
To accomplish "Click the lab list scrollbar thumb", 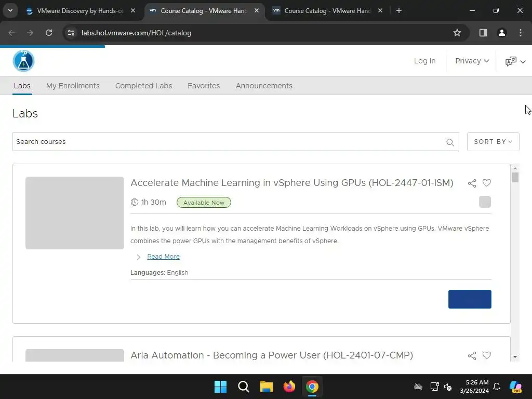I will click(x=515, y=178).
